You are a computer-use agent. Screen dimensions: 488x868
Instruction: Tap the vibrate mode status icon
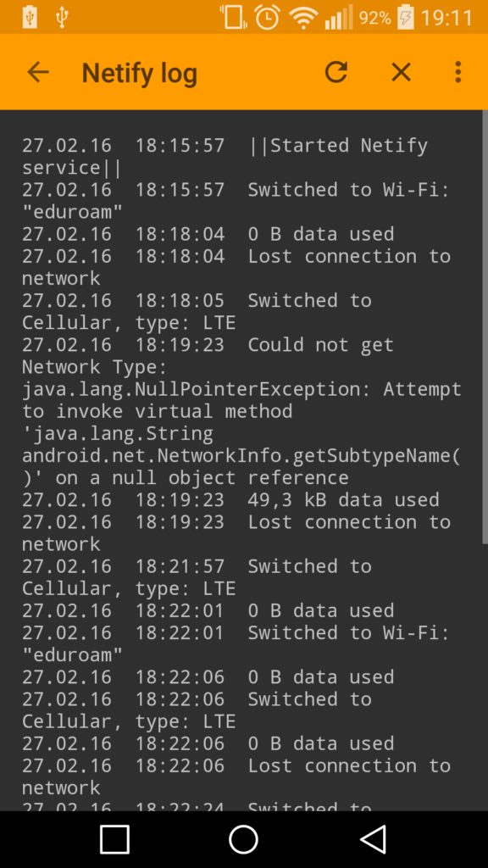click(x=233, y=17)
